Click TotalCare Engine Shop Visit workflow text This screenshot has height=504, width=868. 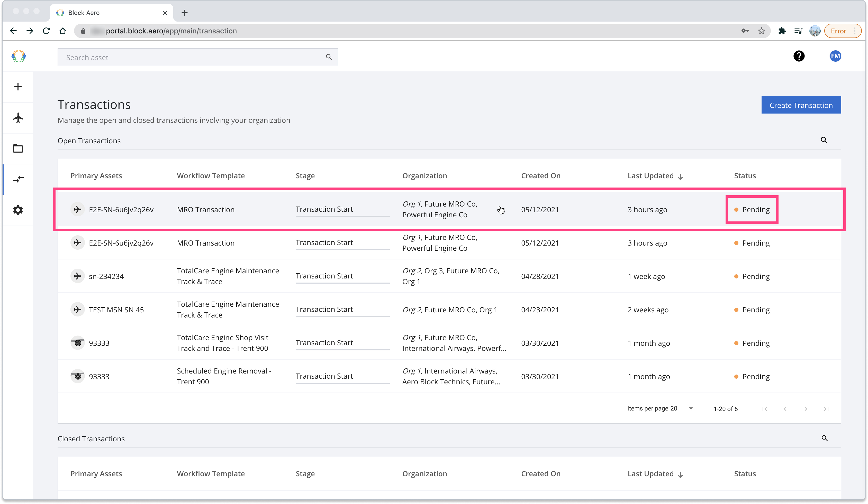222,343
